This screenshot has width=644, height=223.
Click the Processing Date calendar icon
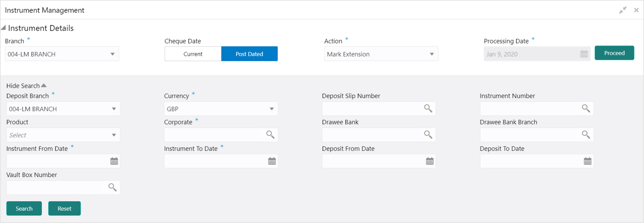coord(584,54)
